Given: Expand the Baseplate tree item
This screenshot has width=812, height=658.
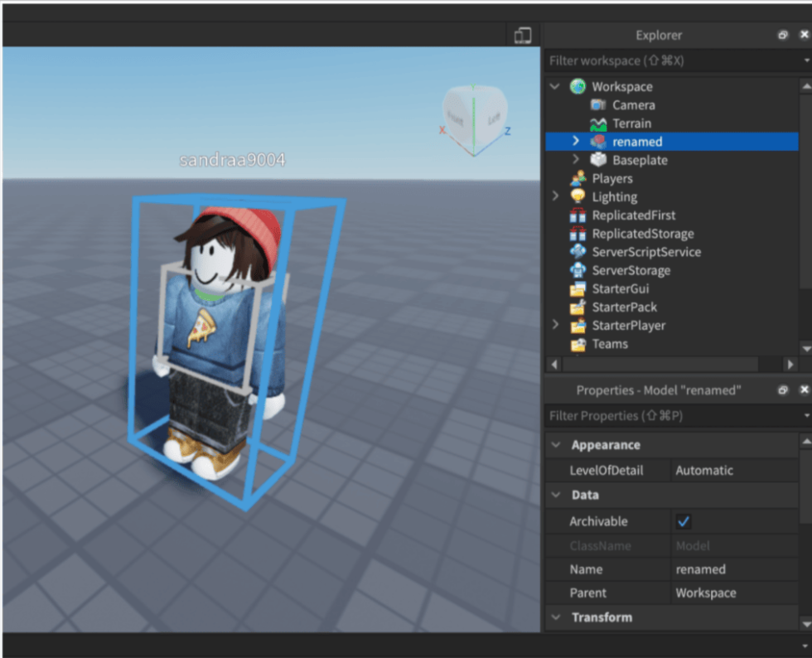Looking at the screenshot, I should point(575,160).
